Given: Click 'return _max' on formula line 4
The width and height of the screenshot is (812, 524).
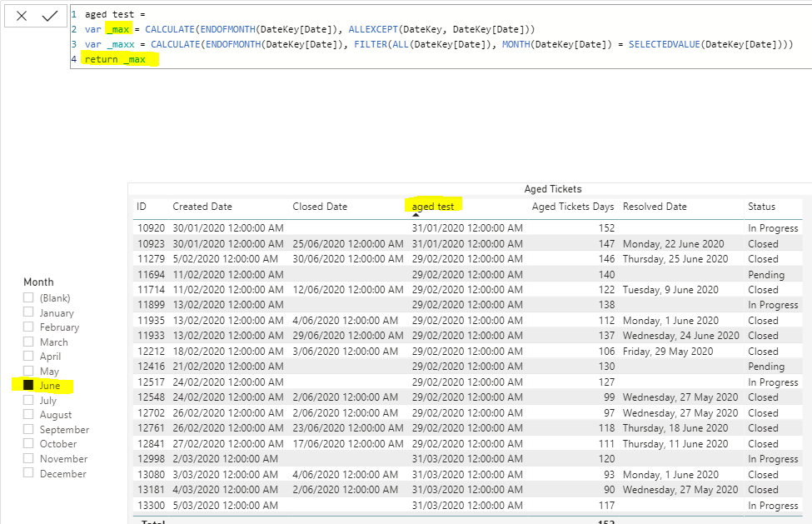Looking at the screenshot, I should click(x=115, y=59).
